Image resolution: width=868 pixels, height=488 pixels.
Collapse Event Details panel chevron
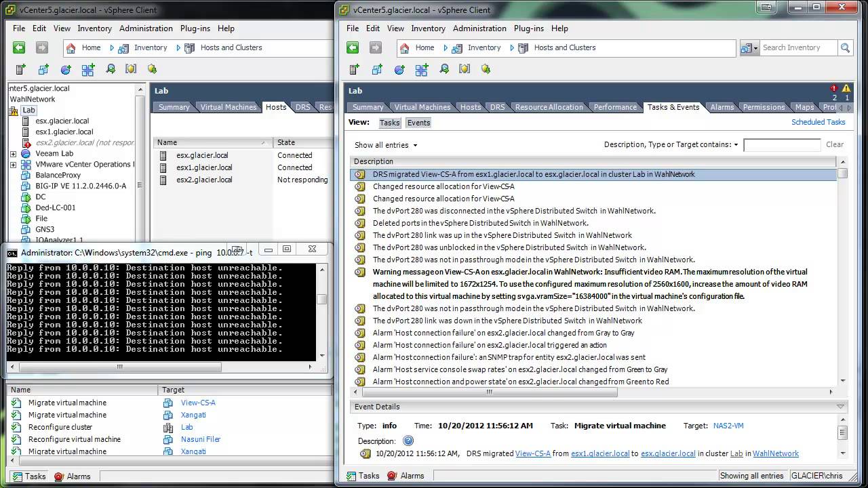[841, 407]
